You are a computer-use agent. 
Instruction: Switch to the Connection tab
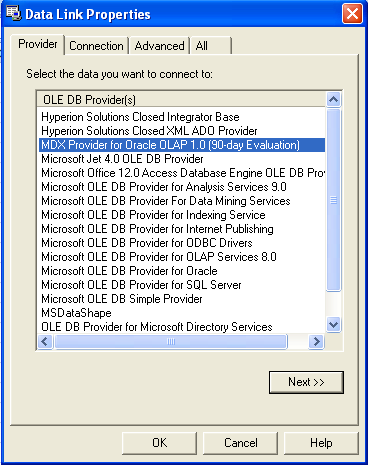96,46
